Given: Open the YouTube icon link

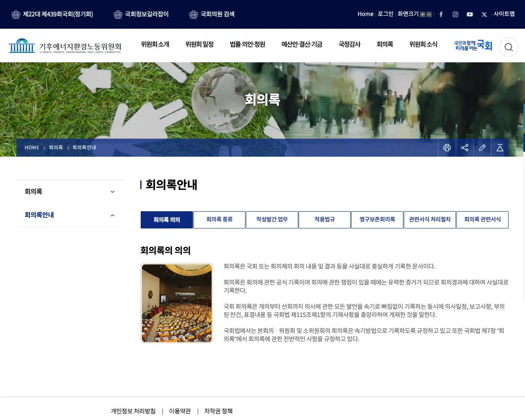Looking at the screenshot, I should pyautogui.click(x=470, y=14).
